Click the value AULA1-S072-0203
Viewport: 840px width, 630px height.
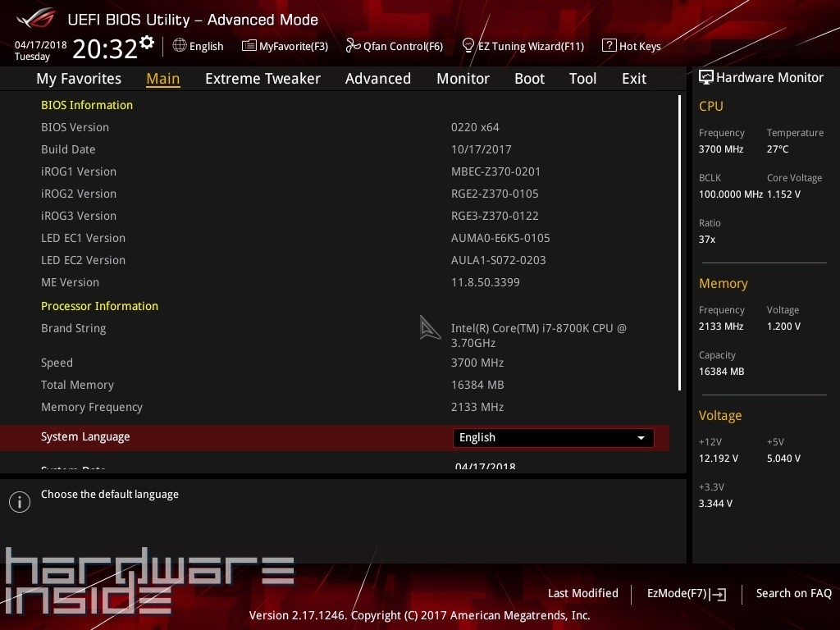pos(498,260)
